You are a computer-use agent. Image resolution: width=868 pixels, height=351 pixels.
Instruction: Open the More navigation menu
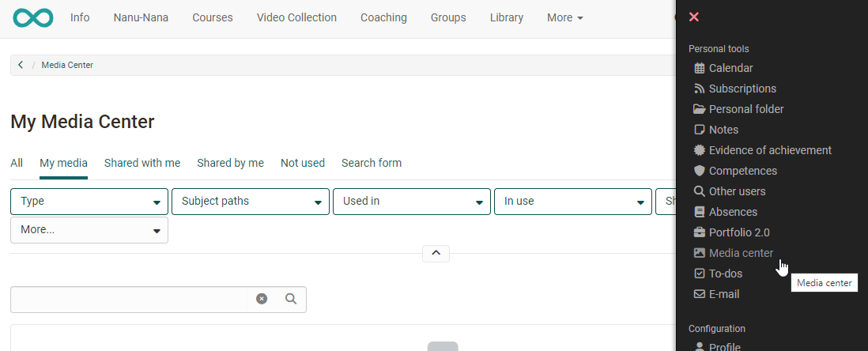564,17
